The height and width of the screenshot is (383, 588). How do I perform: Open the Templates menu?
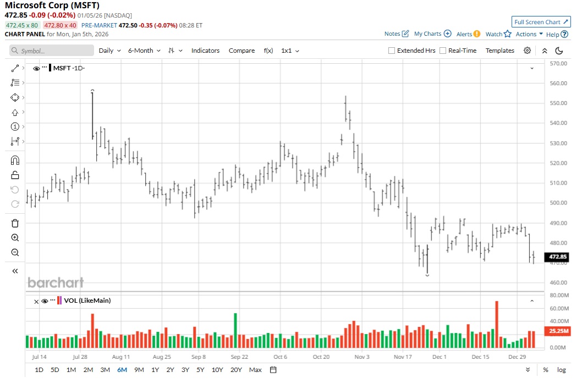tap(500, 51)
